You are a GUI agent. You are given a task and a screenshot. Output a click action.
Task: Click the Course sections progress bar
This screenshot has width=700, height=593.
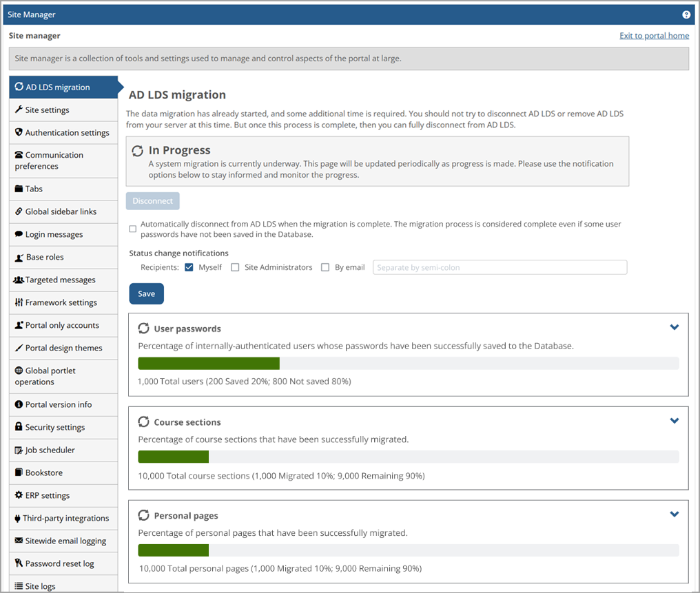[x=409, y=457]
